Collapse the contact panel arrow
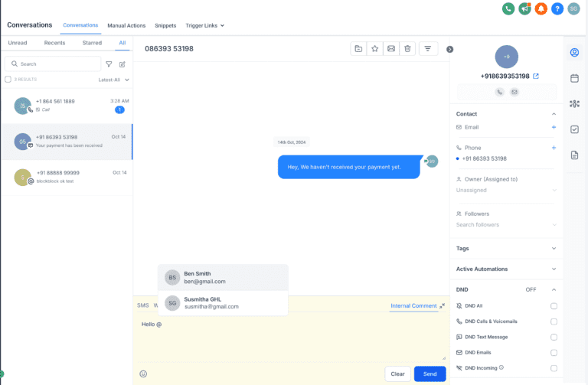The height and width of the screenshot is (385, 588). (x=449, y=49)
